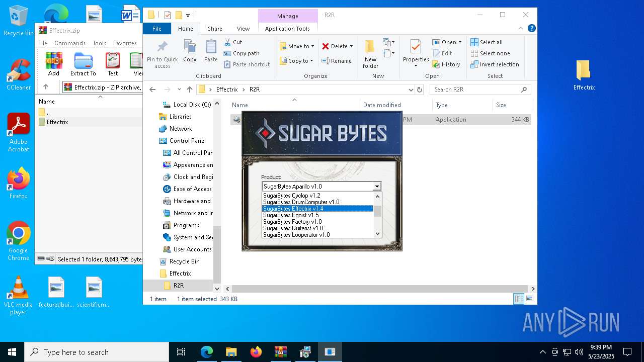Open recent locations dropdown arrow

coord(179,89)
